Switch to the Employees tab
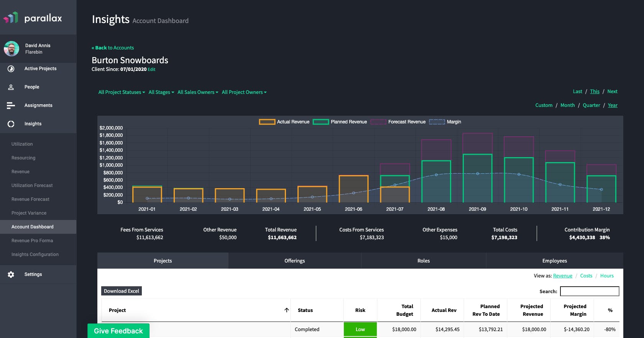The height and width of the screenshot is (338, 644). (x=554, y=261)
